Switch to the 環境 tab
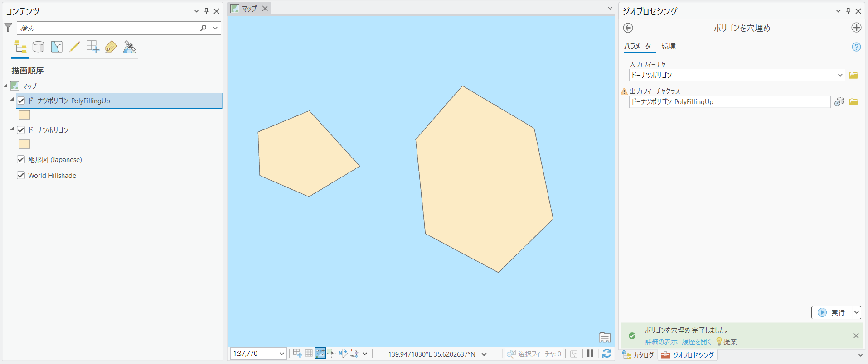The height and width of the screenshot is (364, 868). [668, 46]
